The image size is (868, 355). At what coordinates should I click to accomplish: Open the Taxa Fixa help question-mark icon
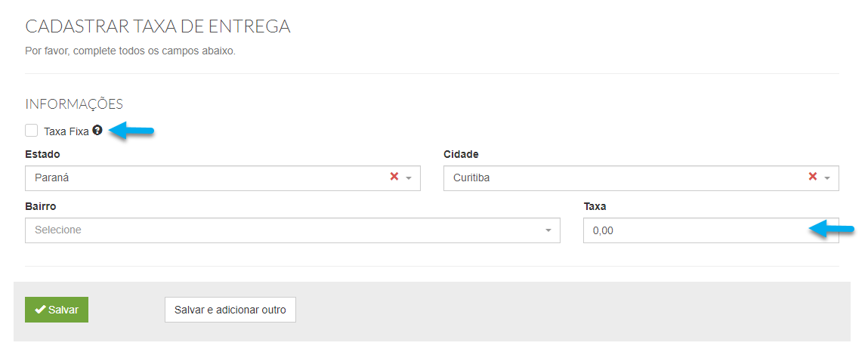(97, 131)
